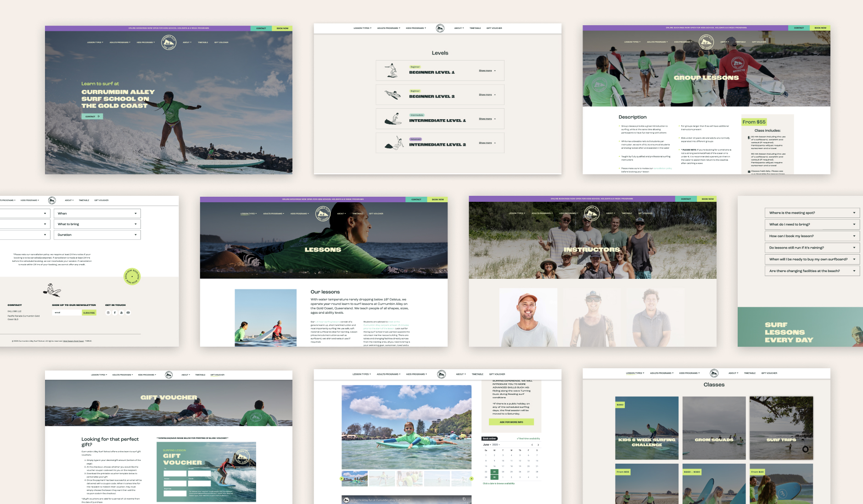The height and width of the screenshot is (504, 863).
Task: Expand the 'Duration' accordion
Action: pyautogui.click(x=97, y=235)
